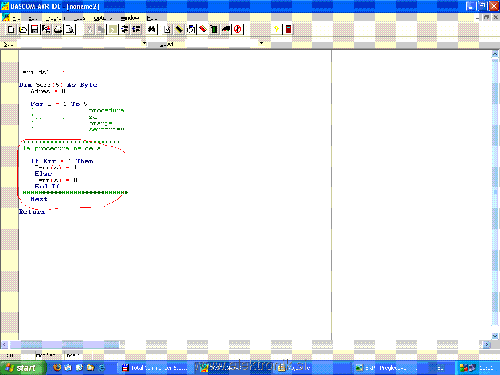
Task: Open the File menu
Action: coord(16,18)
